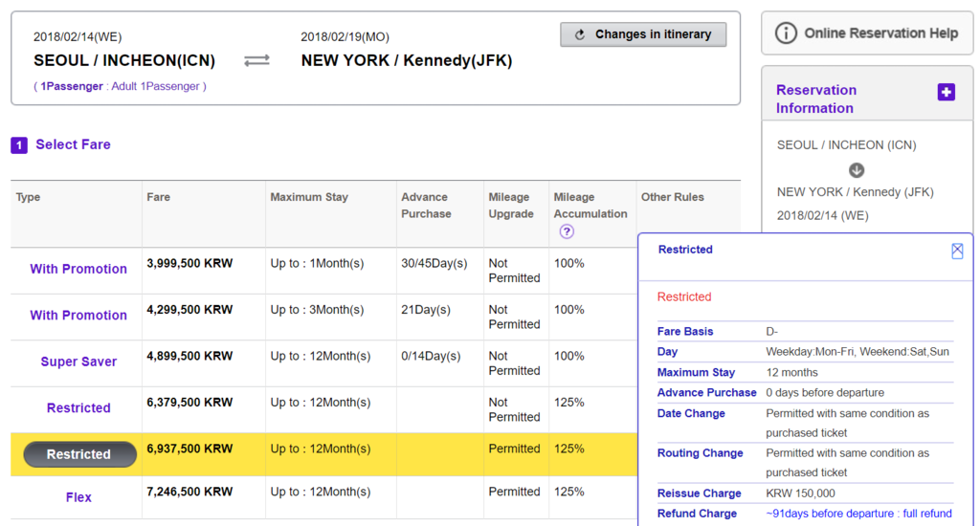Click 125% mileage in the Flex row

click(569, 492)
